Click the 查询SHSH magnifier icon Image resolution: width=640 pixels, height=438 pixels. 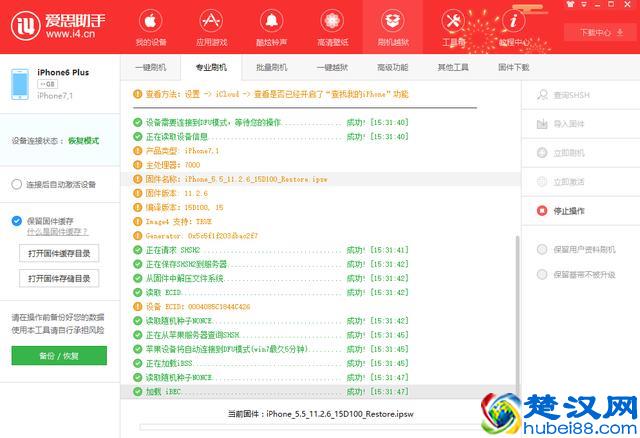pyautogui.click(x=542, y=95)
